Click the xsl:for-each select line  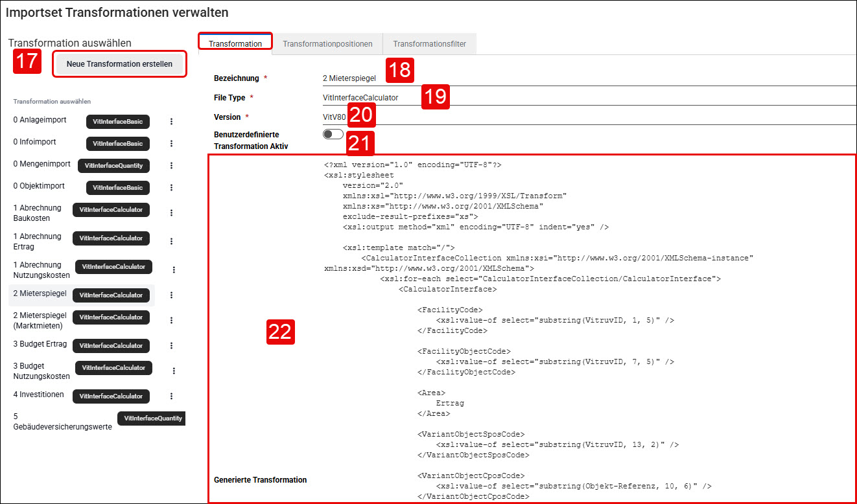pos(550,279)
